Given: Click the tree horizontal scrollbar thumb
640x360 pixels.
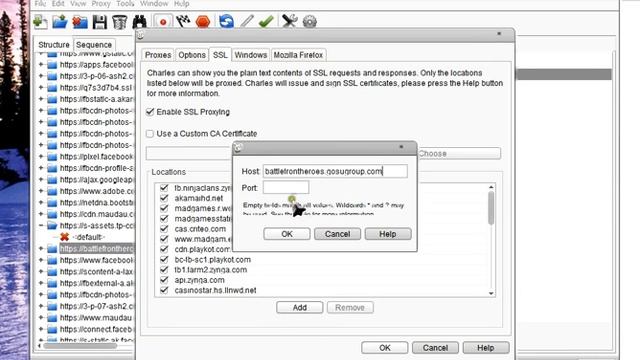Looking at the screenshot, I should click(80, 346).
